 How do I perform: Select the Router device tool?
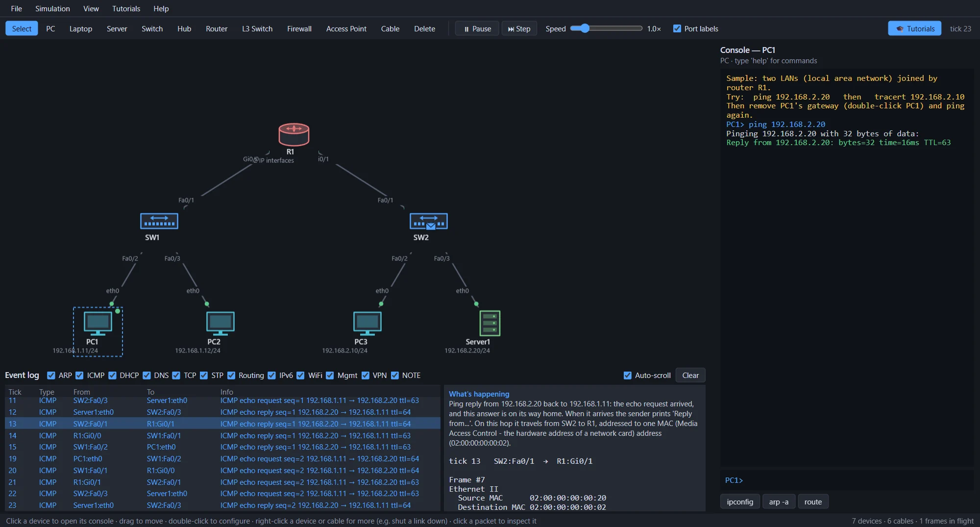tap(217, 28)
